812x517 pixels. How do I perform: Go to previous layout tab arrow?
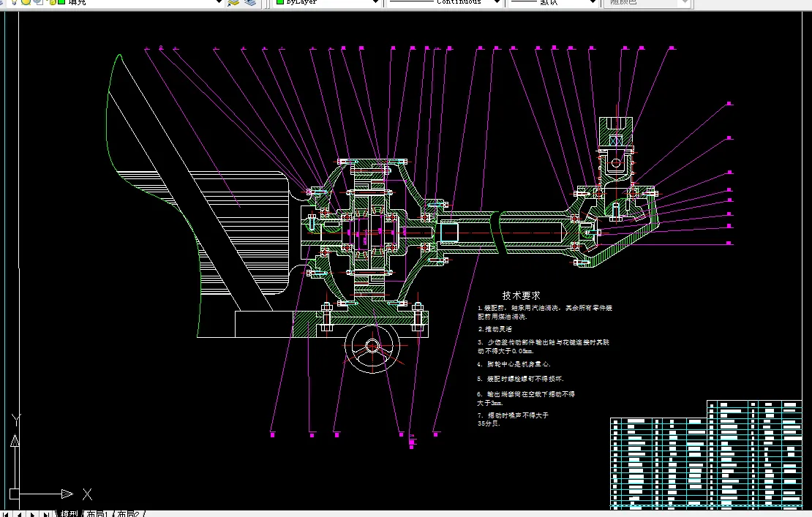point(19,514)
